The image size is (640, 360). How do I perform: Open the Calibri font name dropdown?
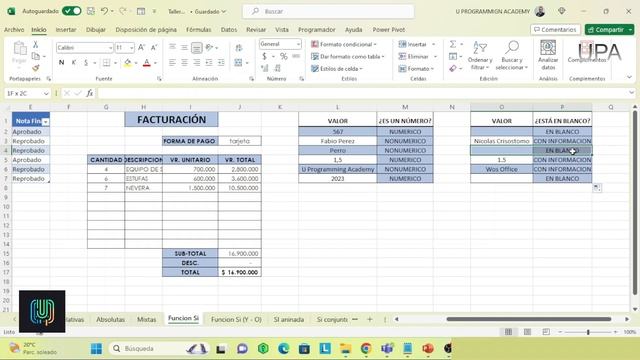[x=110, y=48]
